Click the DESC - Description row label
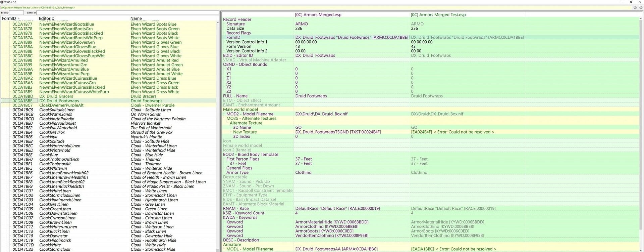The height and width of the screenshot is (252, 644). pyautogui.click(x=241, y=240)
